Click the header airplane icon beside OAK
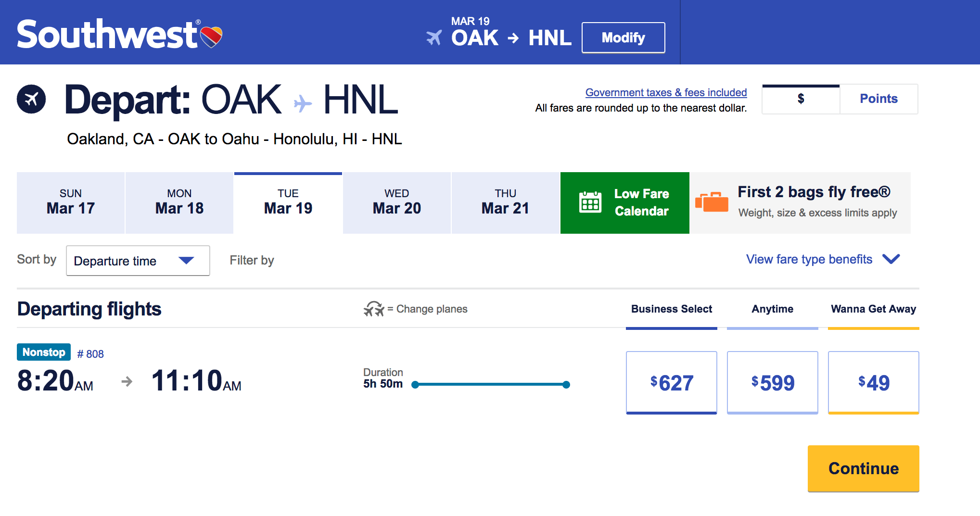This screenshot has width=980, height=516. [x=434, y=38]
